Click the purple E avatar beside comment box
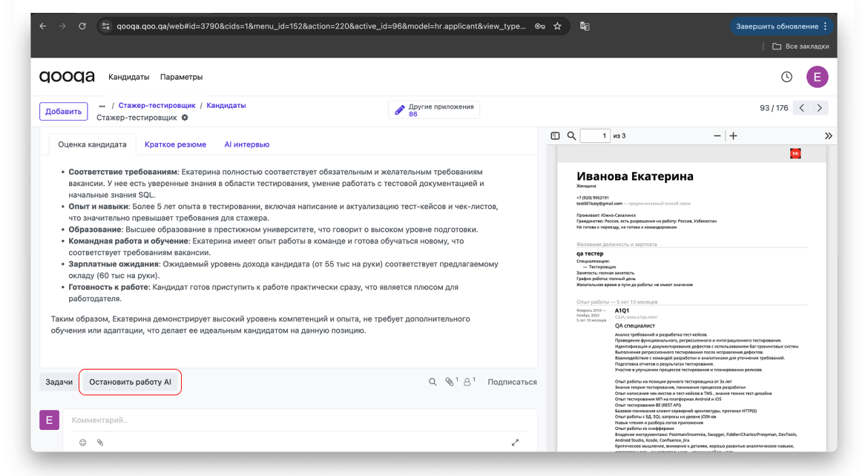Viewport: 868px width, 476px height. [49, 420]
